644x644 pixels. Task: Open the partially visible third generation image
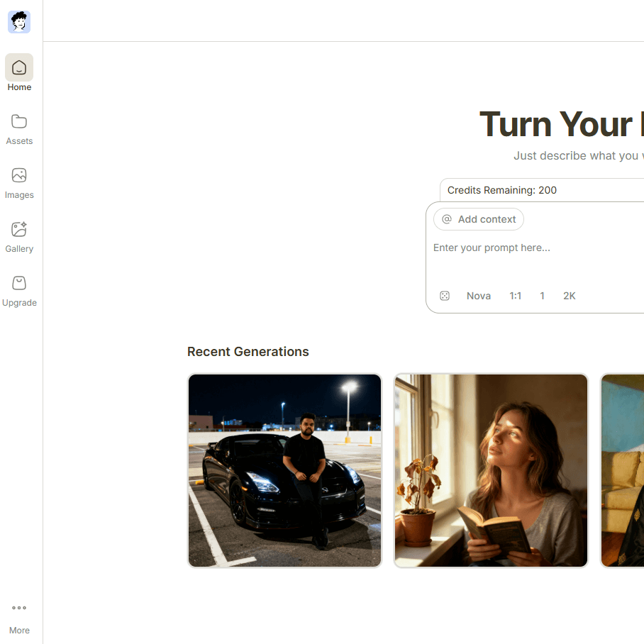click(x=622, y=470)
